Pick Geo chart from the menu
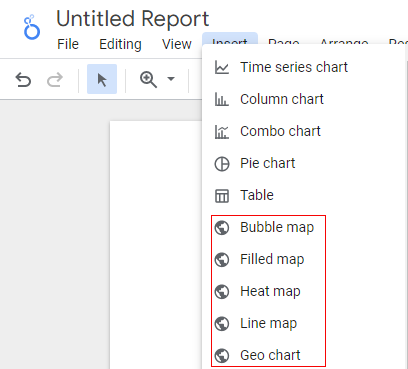The image size is (408, 369). point(304,355)
